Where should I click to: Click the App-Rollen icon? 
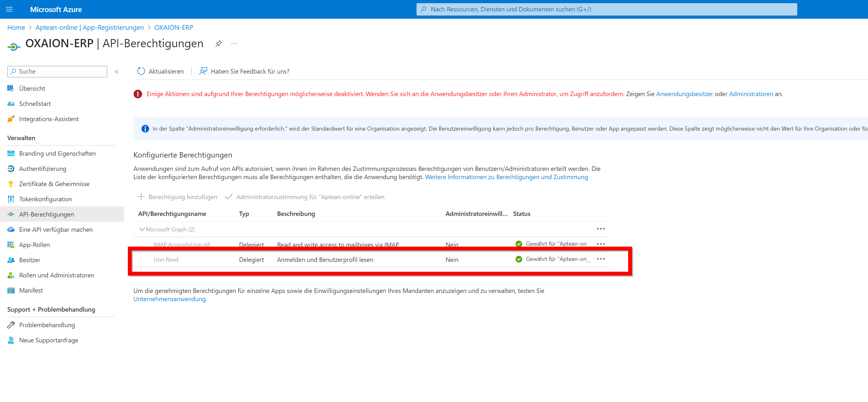pyautogui.click(x=11, y=244)
